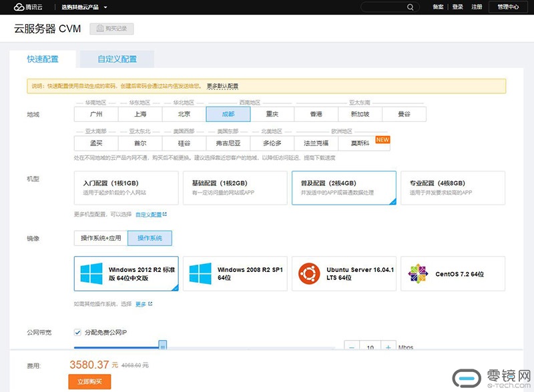Choose the 新加坡 region
The image size is (534, 392).
click(360, 114)
